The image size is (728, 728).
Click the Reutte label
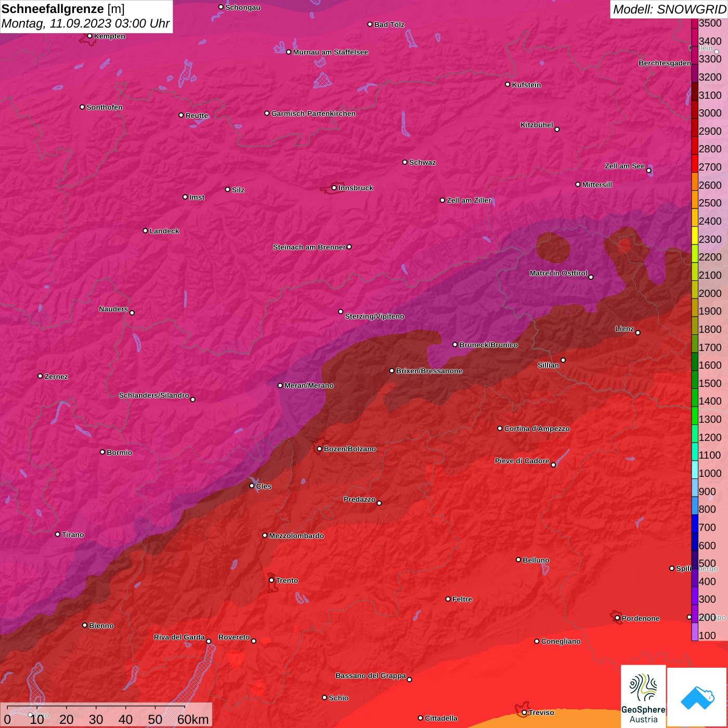click(x=197, y=115)
